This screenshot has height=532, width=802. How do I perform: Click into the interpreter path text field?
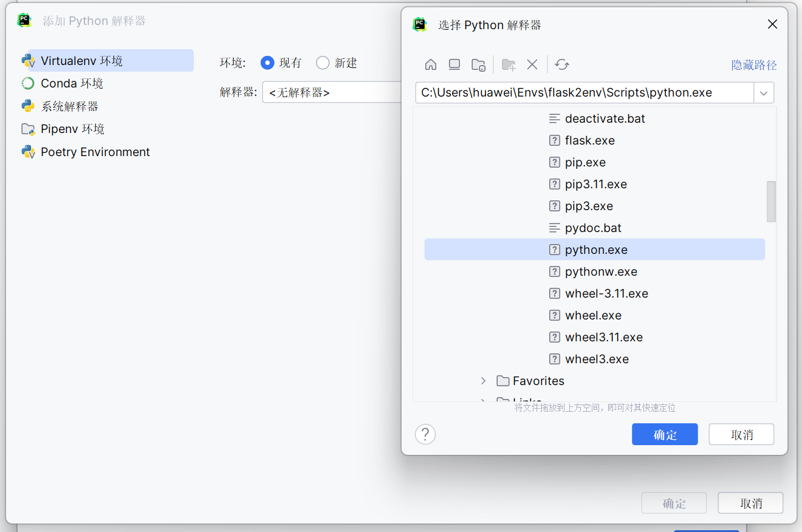(585, 93)
